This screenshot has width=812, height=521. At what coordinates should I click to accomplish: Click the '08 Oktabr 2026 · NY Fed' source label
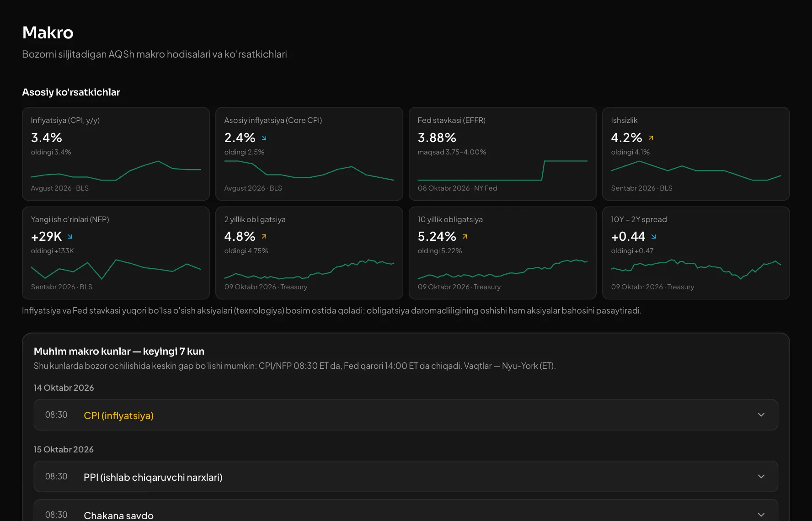457,188
